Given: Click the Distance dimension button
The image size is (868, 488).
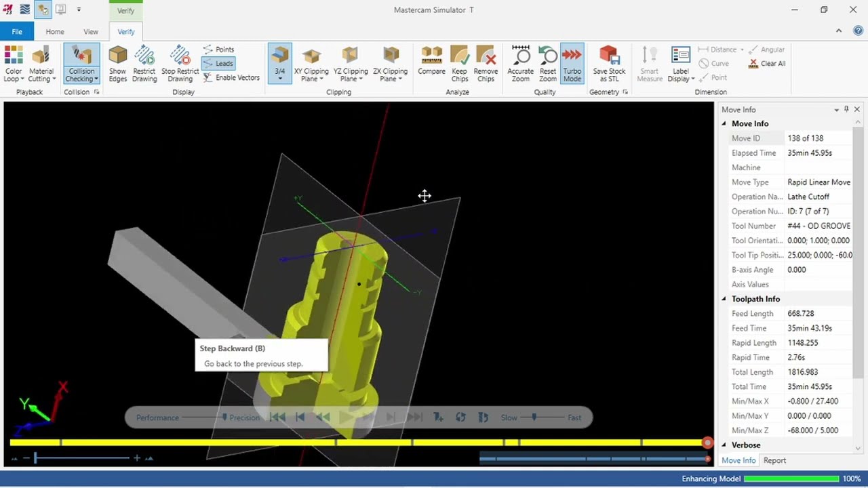Looking at the screenshot, I should [721, 49].
